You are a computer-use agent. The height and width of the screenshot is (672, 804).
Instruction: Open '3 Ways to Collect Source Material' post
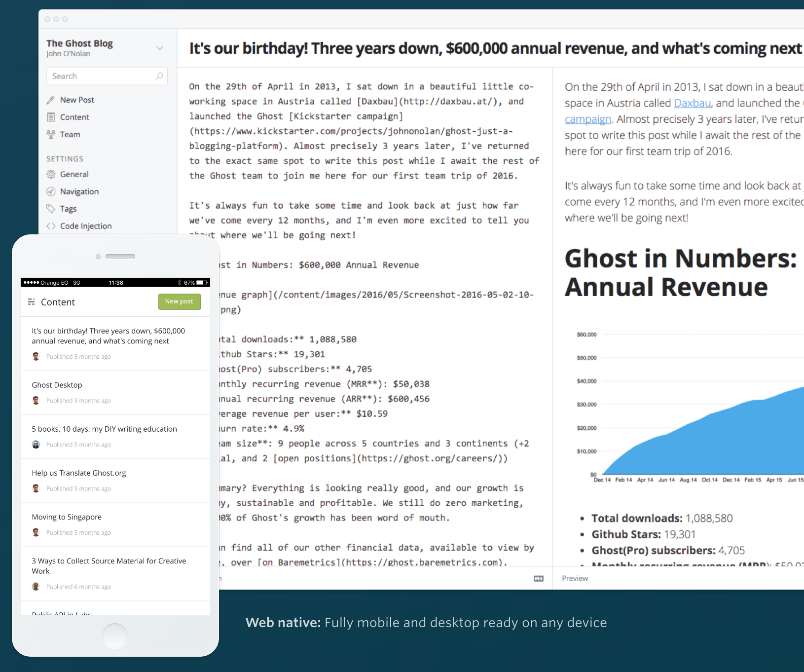pos(115,573)
